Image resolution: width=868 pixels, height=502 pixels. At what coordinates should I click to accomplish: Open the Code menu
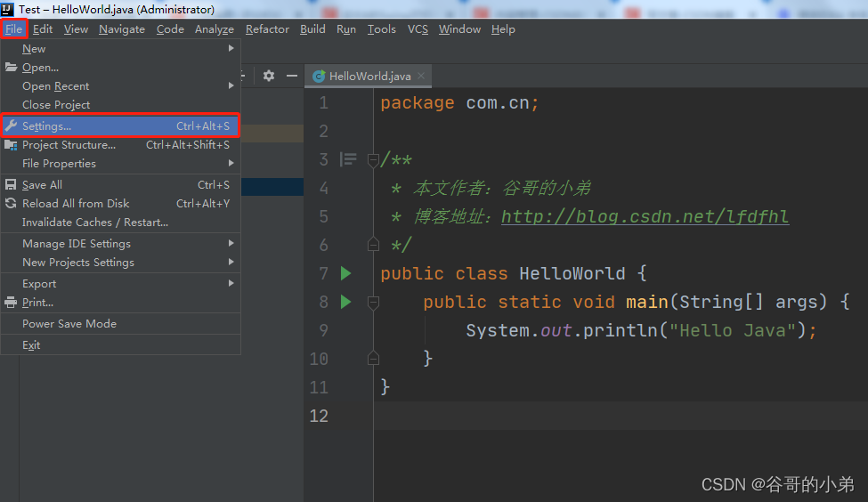170,28
